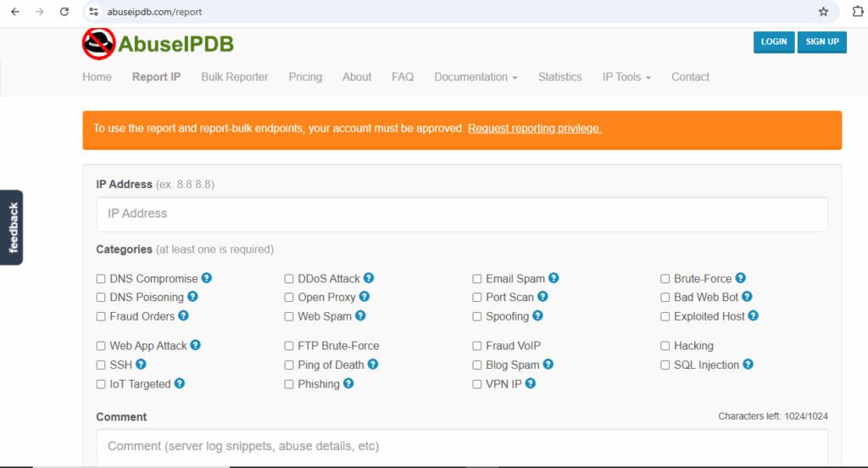Expand the Documentation dropdown menu
The width and height of the screenshot is (868, 468).
[476, 77]
